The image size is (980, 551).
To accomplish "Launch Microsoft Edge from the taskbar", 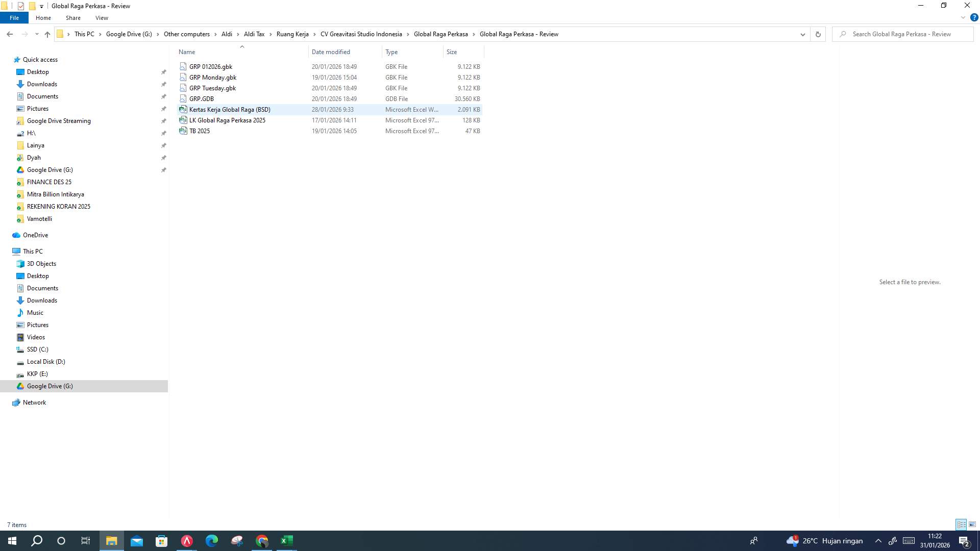I will click(x=212, y=541).
